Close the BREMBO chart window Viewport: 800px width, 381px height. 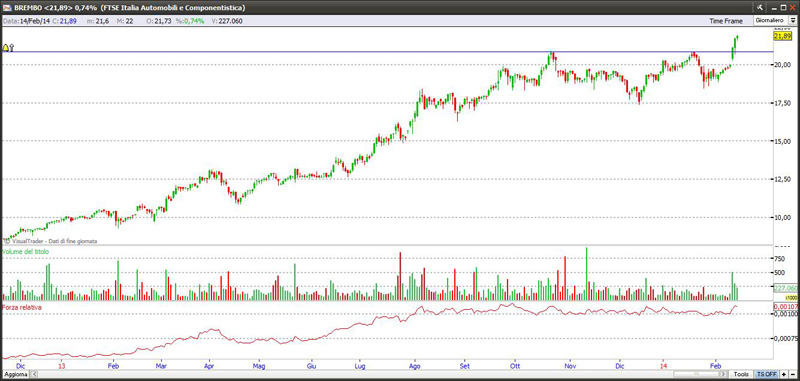click(x=793, y=7)
